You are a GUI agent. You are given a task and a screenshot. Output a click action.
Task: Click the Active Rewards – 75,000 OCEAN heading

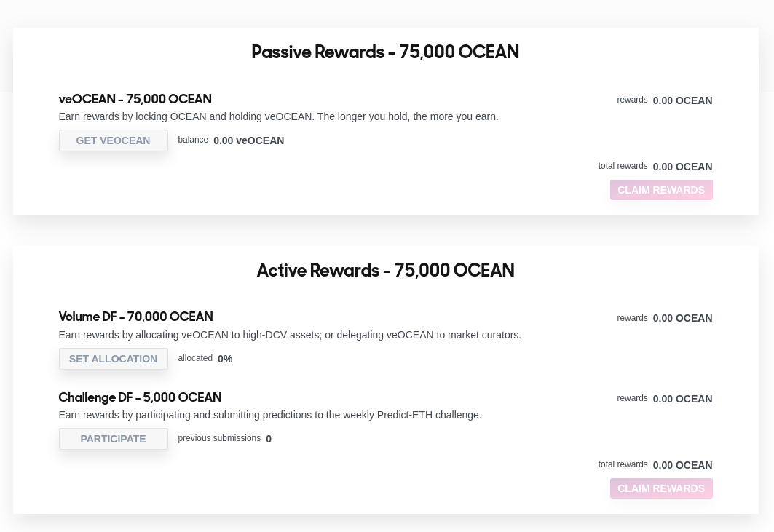click(385, 270)
